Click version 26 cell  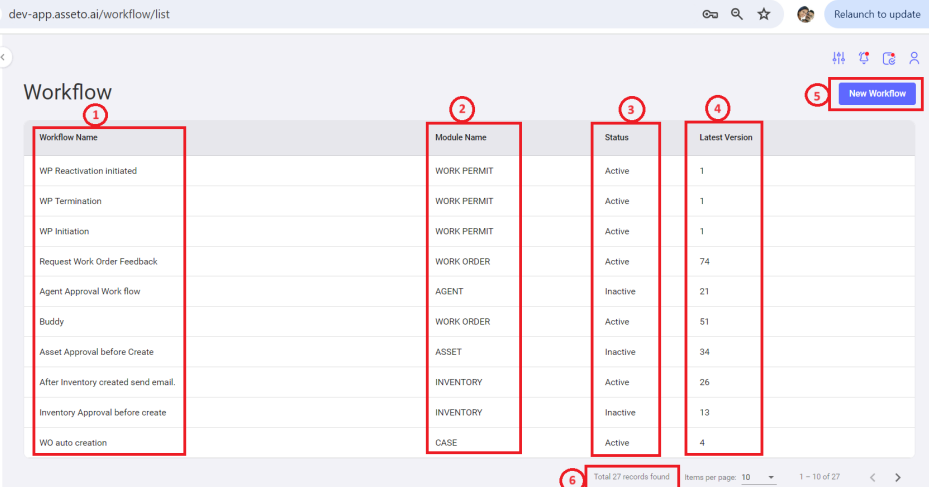click(x=704, y=382)
